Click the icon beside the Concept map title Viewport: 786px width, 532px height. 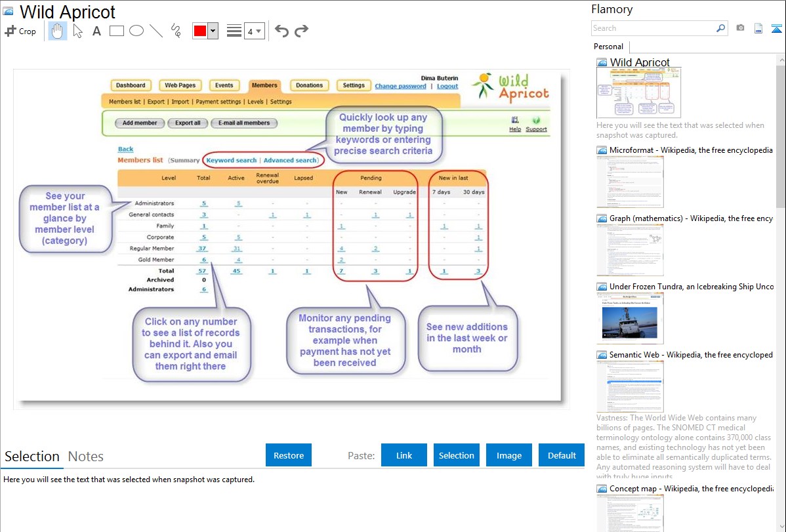(602, 489)
